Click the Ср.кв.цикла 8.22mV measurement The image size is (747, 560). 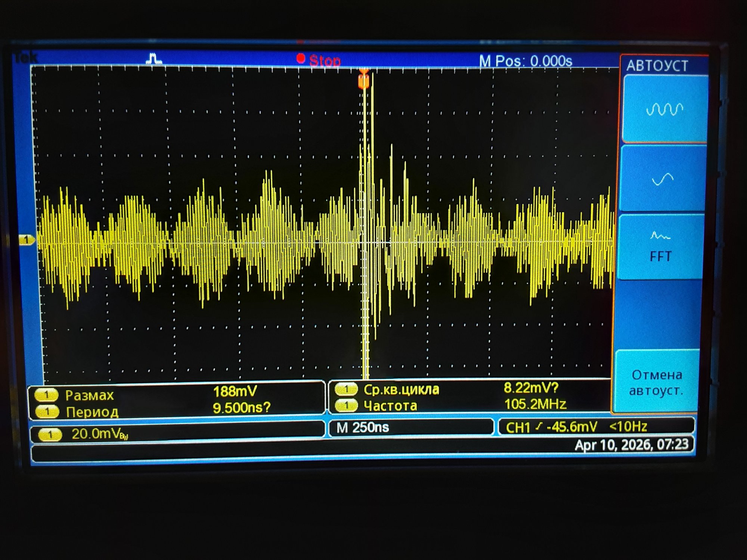point(531,388)
